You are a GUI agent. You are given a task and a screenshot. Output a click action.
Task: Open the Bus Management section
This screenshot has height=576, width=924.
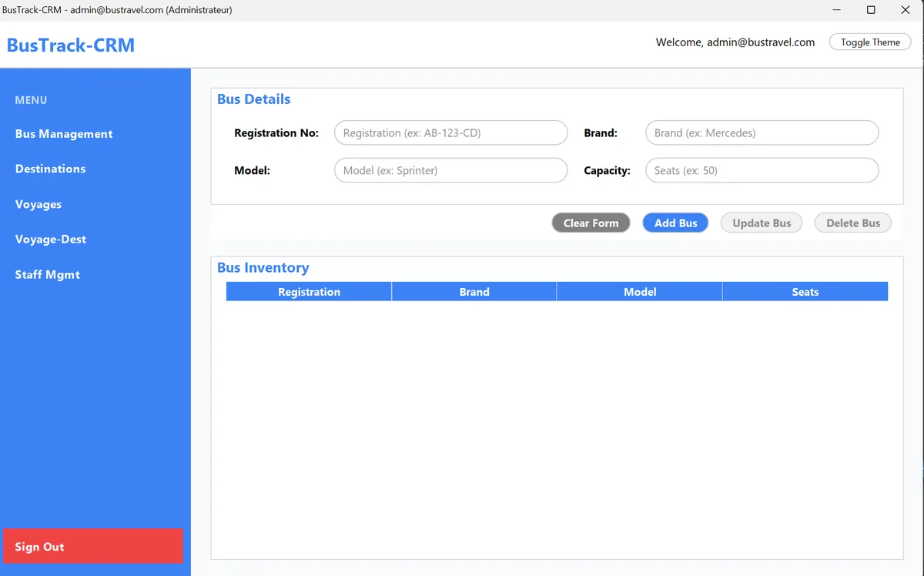click(63, 133)
